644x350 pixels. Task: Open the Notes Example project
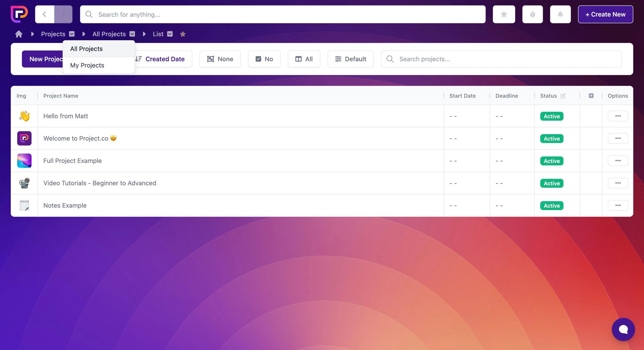[65, 206]
